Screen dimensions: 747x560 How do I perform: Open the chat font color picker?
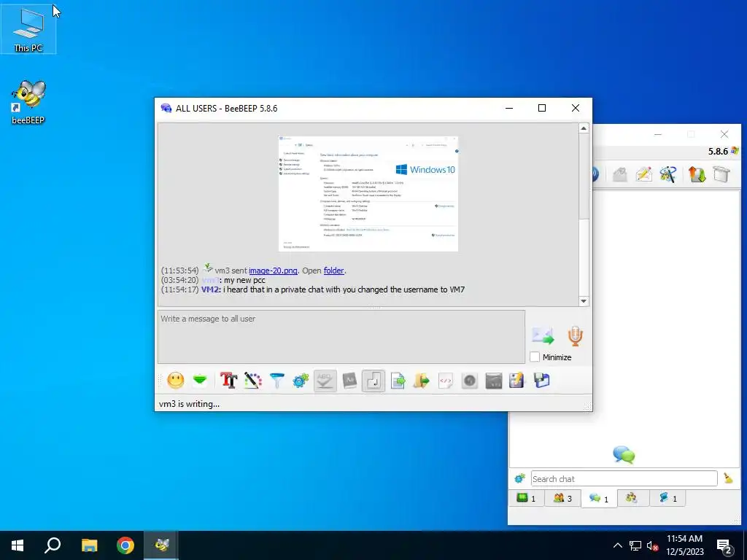(253, 381)
